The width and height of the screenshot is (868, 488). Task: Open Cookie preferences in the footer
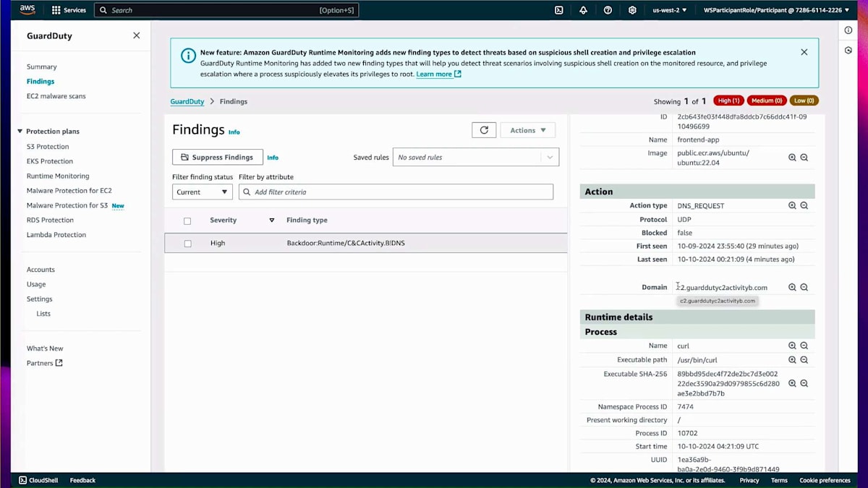click(x=825, y=480)
